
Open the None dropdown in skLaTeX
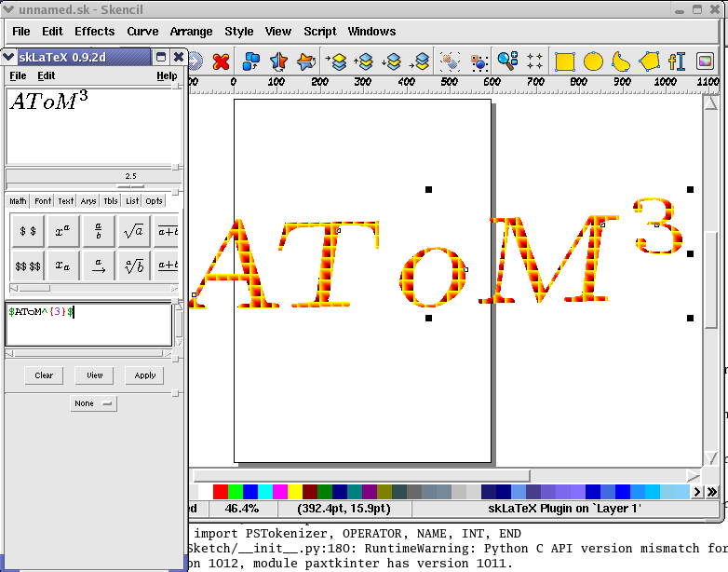[x=93, y=403]
